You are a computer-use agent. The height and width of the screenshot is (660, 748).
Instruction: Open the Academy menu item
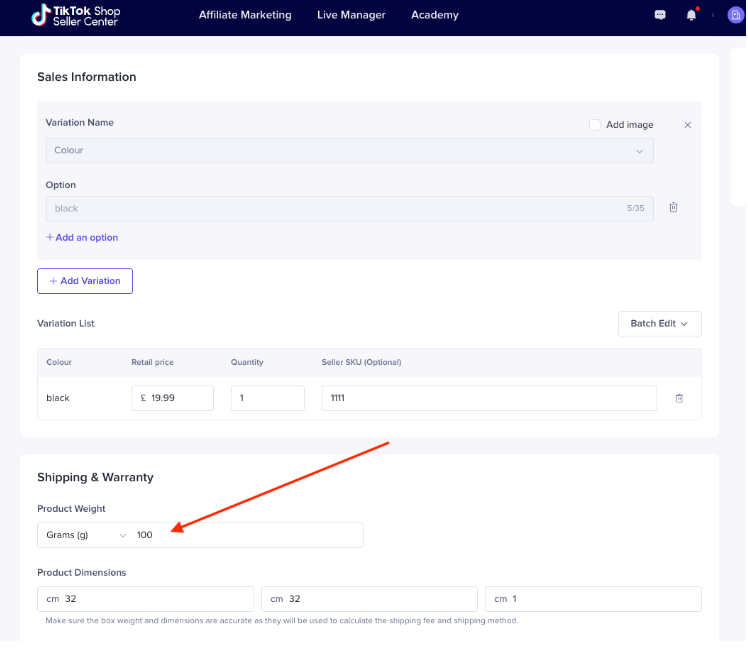pyautogui.click(x=435, y=15)
